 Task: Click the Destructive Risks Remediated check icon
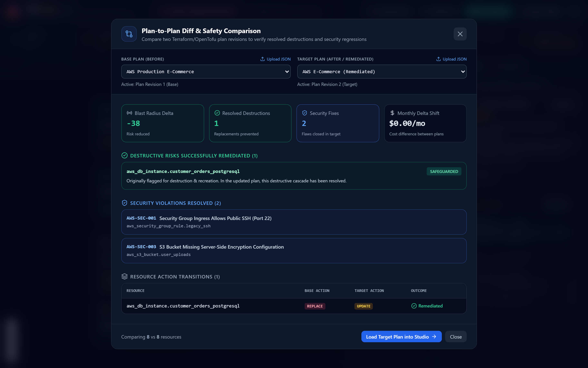point(124,156)
